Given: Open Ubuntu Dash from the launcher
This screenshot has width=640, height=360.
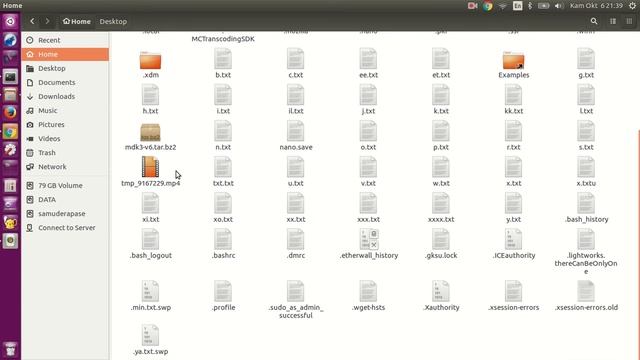Looking at the screenshot, I should tap(10, 21).
